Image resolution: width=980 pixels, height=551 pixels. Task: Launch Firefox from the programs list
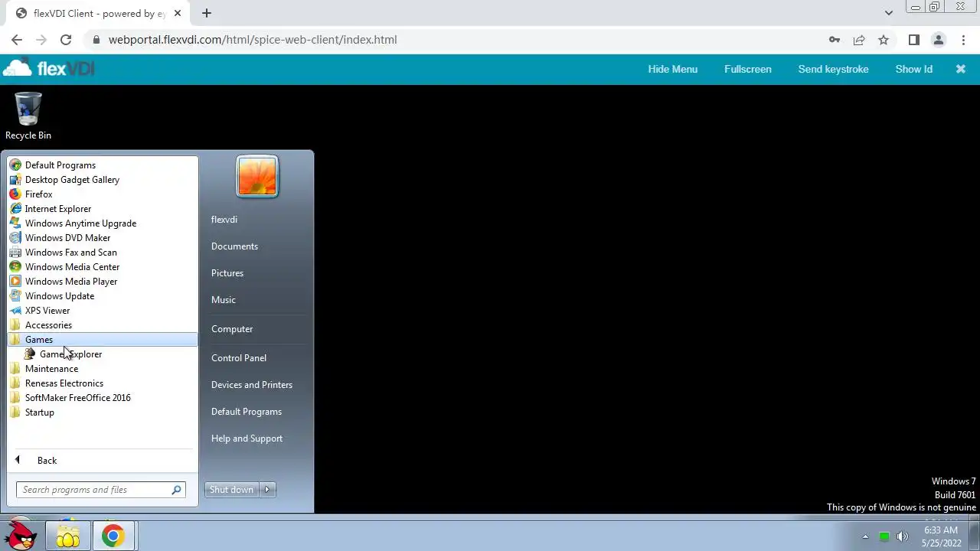(x=38, y=194)
